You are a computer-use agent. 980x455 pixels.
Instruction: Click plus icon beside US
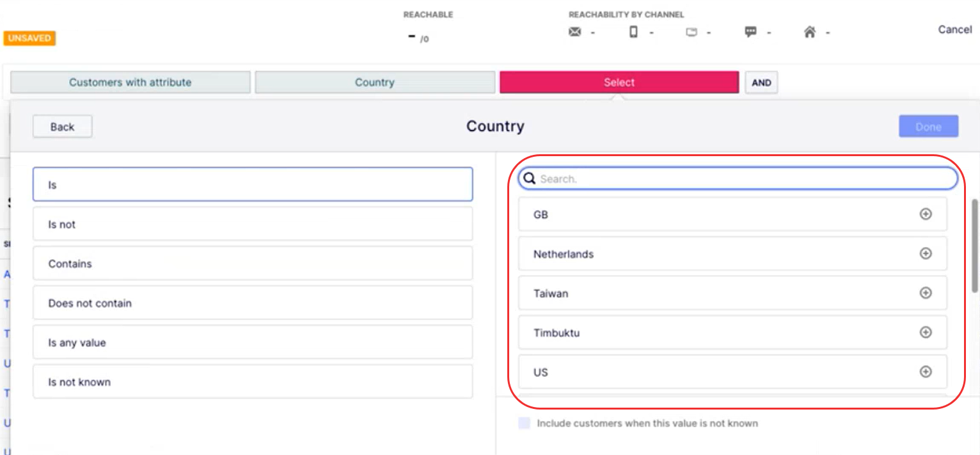pos(925,372)
